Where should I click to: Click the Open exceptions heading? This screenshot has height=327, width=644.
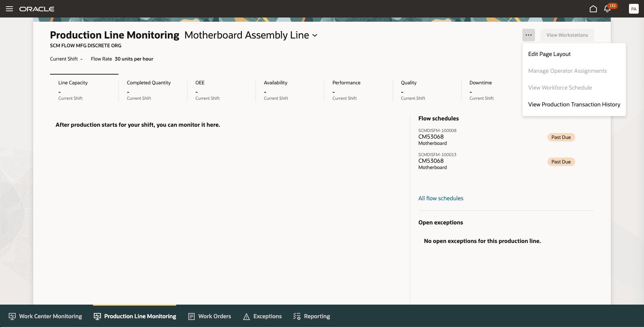tap(441, 222)
